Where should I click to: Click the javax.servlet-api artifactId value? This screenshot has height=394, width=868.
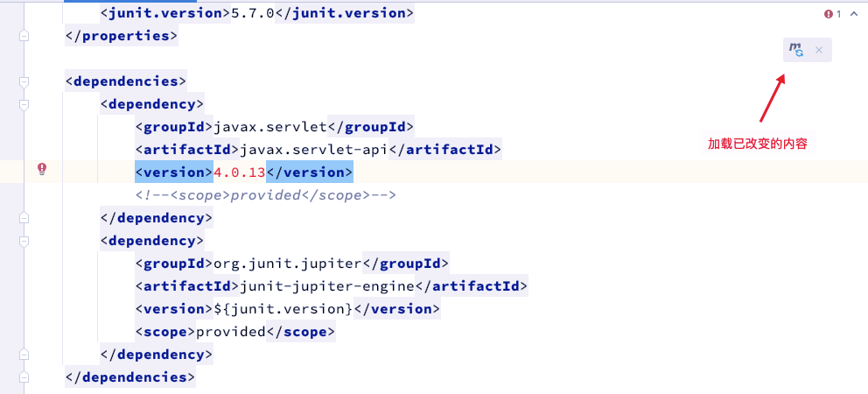point(314,150)
